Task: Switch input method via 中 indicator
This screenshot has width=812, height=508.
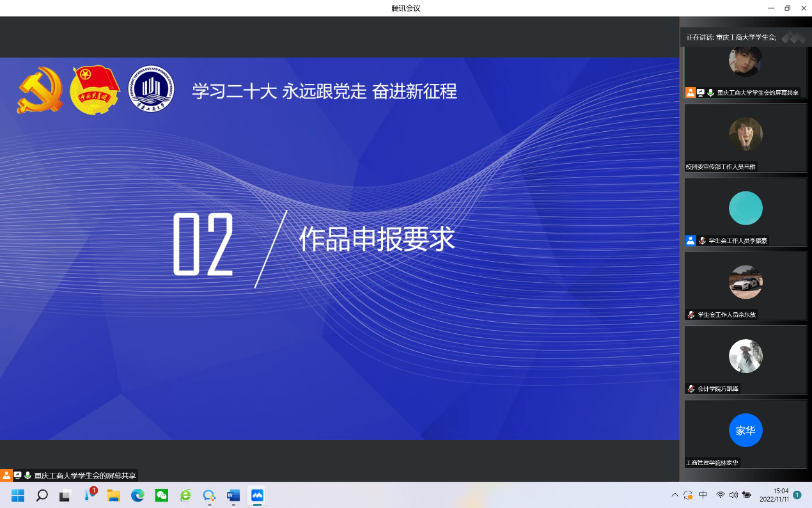Action: pyautogui.click(x=703, y=495)
